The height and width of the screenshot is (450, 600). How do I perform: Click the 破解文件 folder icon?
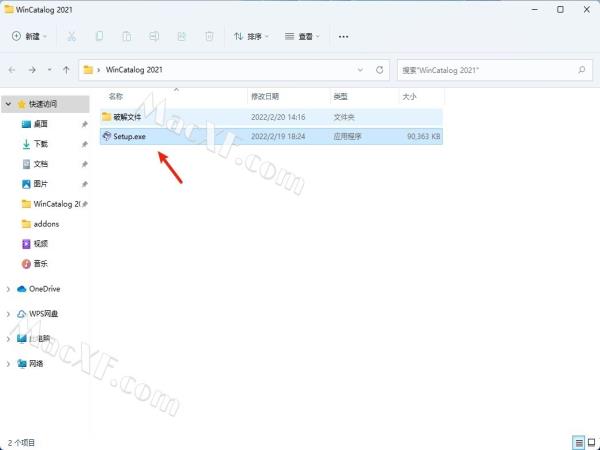106,117
